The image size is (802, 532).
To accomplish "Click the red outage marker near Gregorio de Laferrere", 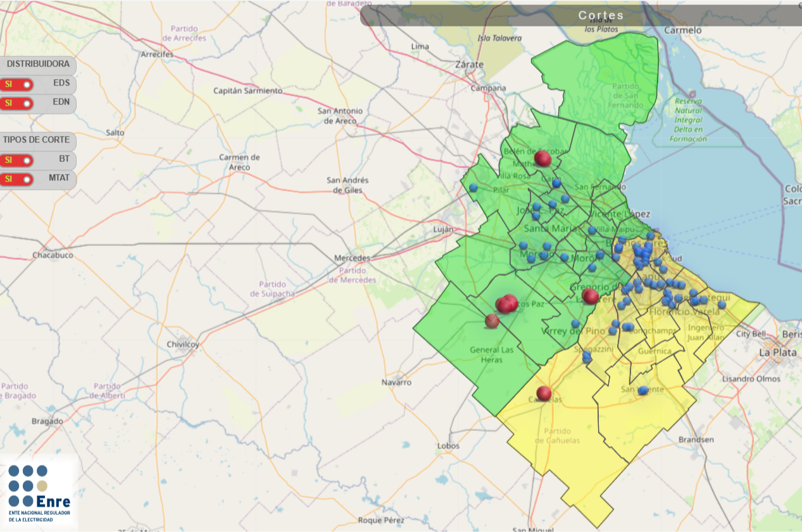I will [x=591, y=296].
